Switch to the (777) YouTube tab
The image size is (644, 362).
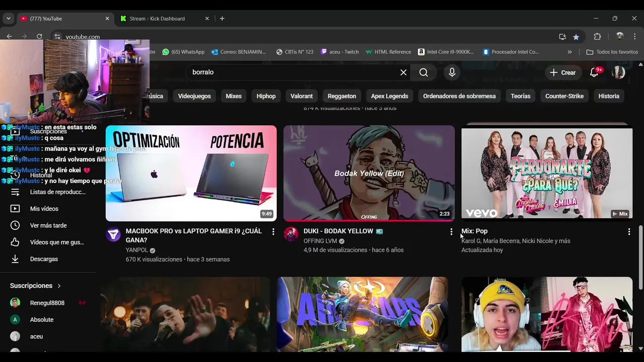point(64,19)
